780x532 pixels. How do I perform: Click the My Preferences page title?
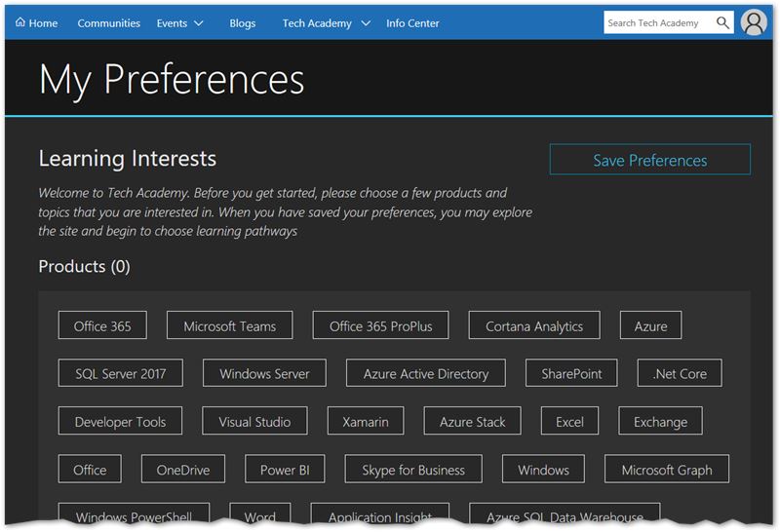pos(172,80)
